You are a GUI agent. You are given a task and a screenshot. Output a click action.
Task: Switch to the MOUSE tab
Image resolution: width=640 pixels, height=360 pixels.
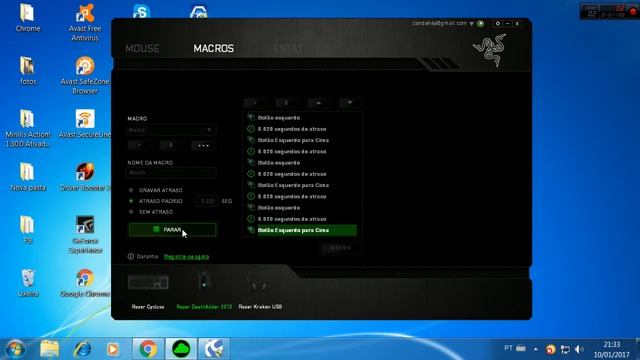[x=142, y=49]
